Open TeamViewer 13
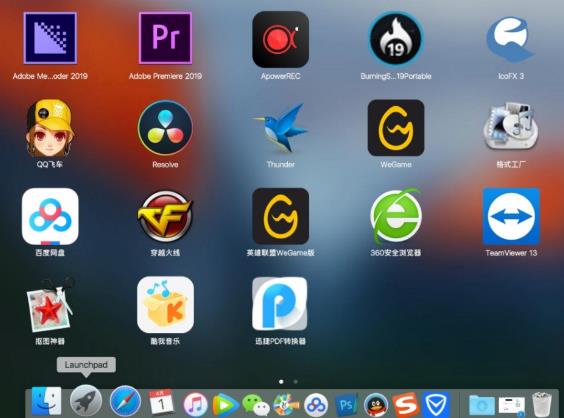 [x=511, y=216]
